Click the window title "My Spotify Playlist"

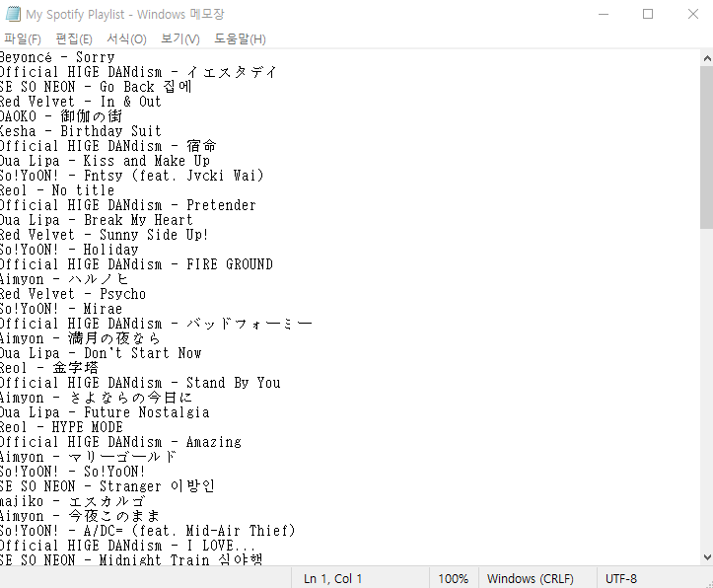tap(75, 15)
